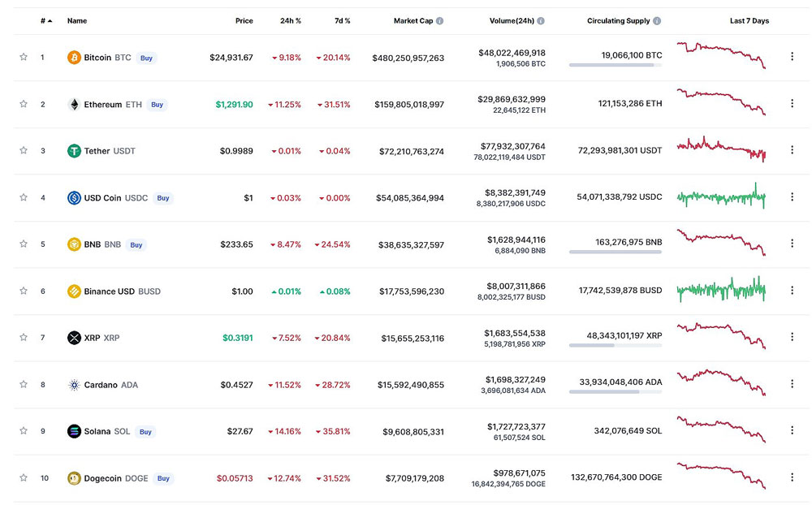This screenshot has width=812, height=505.
Task: Sort the table by Price column
Action: pyautogui.click(x=244, y=21)
